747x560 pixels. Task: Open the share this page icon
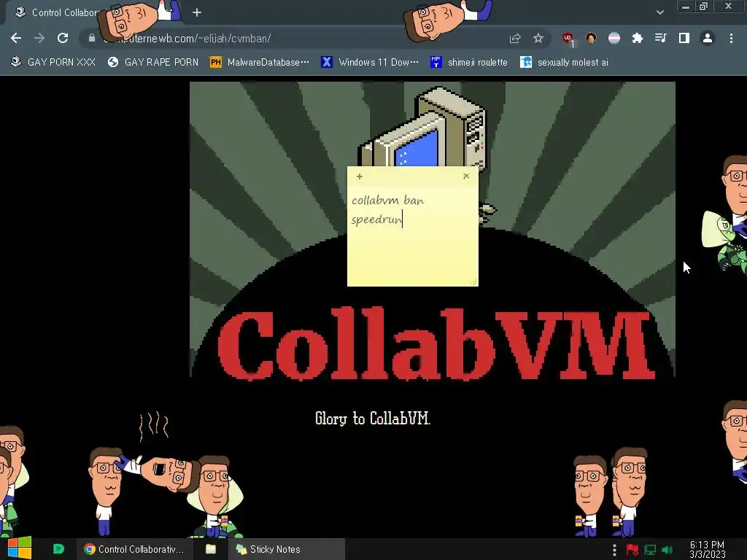click(515, 38)
